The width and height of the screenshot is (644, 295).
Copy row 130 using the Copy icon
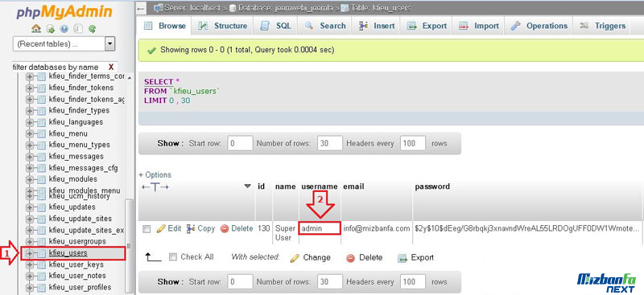[x=191, y=228]
